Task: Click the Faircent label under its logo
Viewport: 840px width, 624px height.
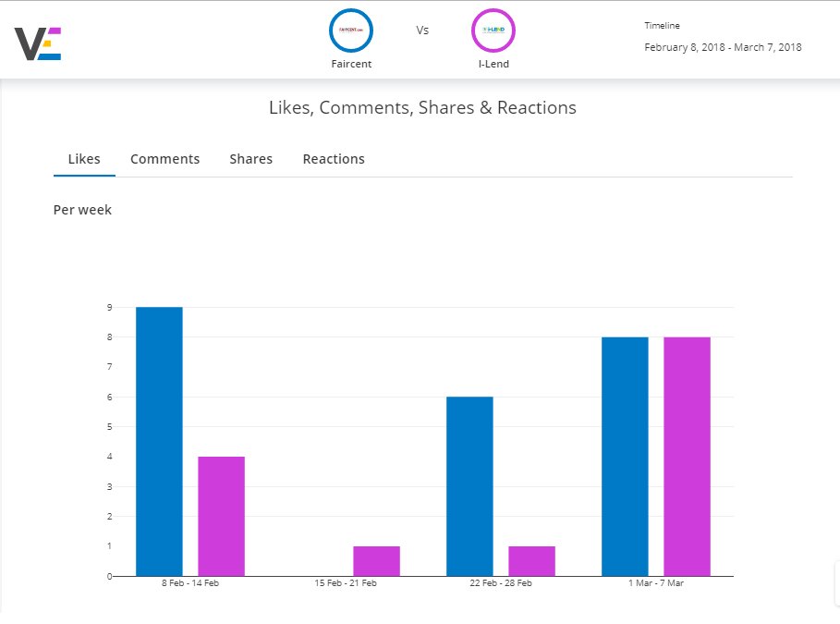Action: pyautogui.click(x=351, y=64)
